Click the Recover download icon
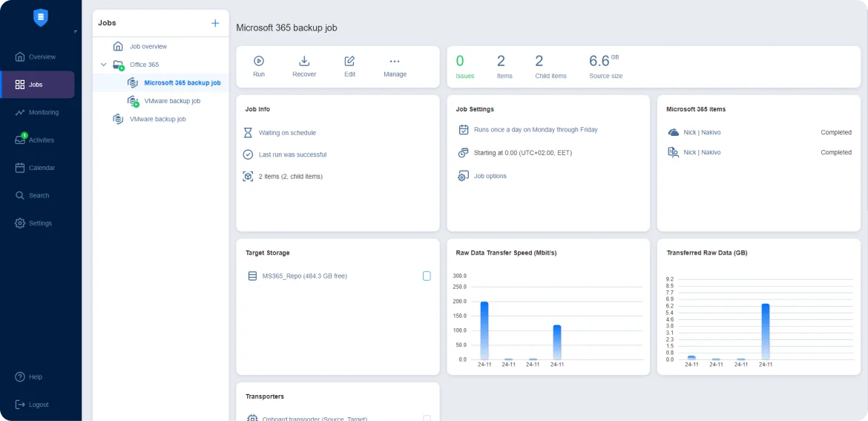This screenshot has width=868, height=421. point(304,62)
